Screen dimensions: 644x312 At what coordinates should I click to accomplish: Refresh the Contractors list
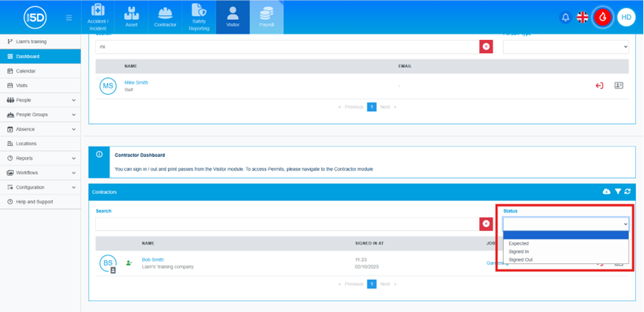pos(627,192)
